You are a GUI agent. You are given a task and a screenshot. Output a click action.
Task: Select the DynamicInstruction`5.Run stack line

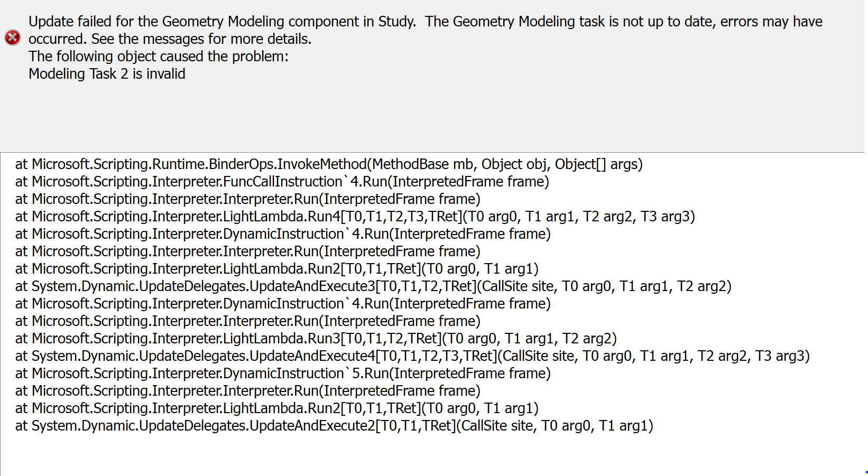(x=283, y=374)
